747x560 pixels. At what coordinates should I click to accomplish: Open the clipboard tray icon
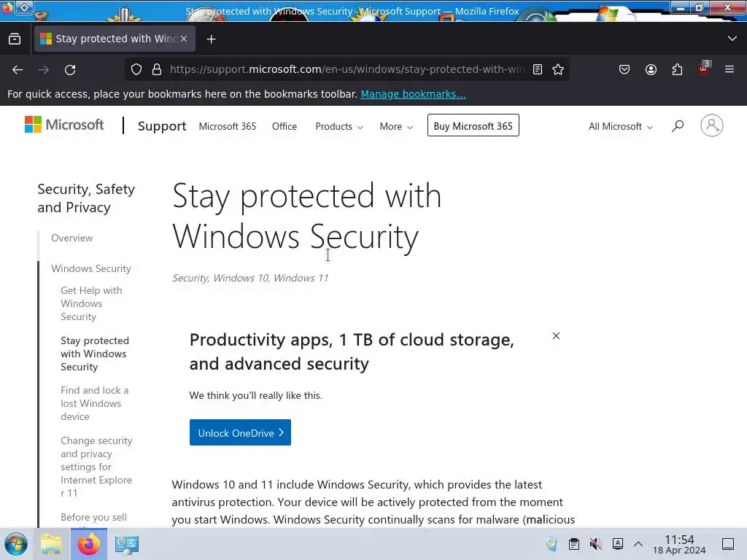pos(574,544)
